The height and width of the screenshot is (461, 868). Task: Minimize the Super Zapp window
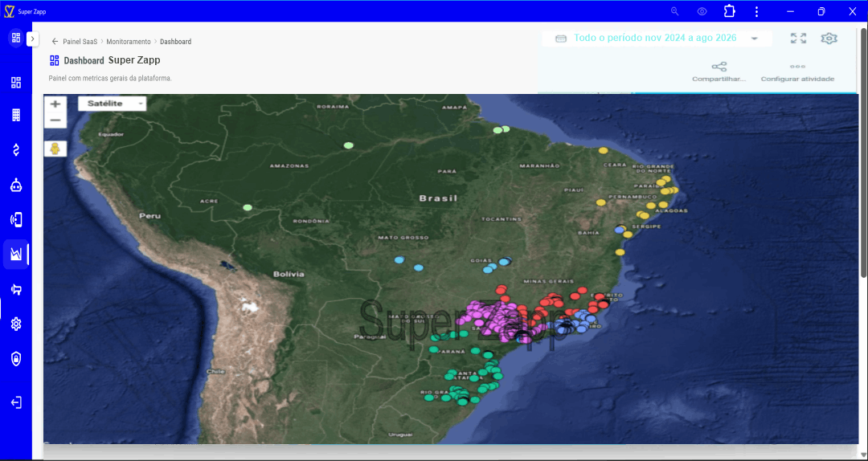coord(791,11)
